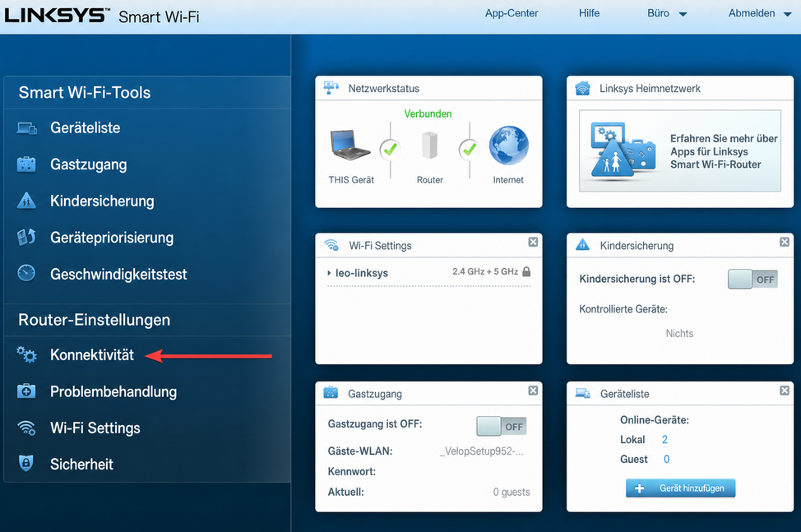
Task: Click the Verbunden status text
Action: (x=428, y=113)
